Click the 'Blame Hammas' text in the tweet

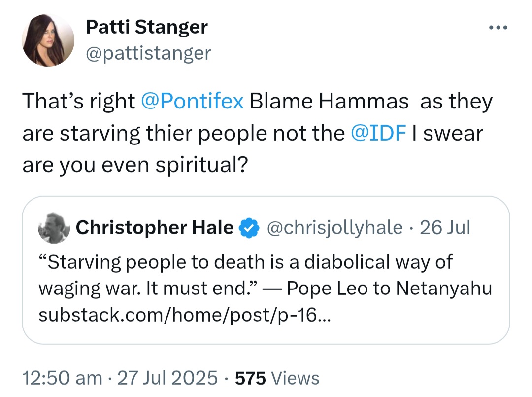(x=329, y=101)
